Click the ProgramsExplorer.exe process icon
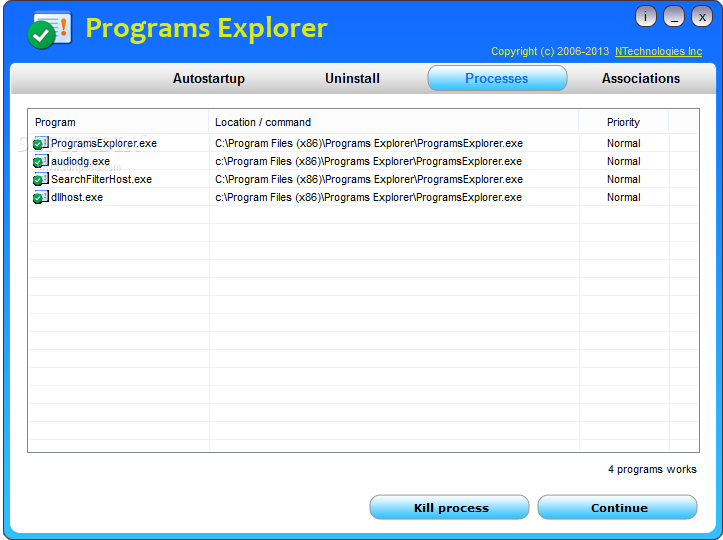The width and height of the screenshot is (723, 540). 41,143
